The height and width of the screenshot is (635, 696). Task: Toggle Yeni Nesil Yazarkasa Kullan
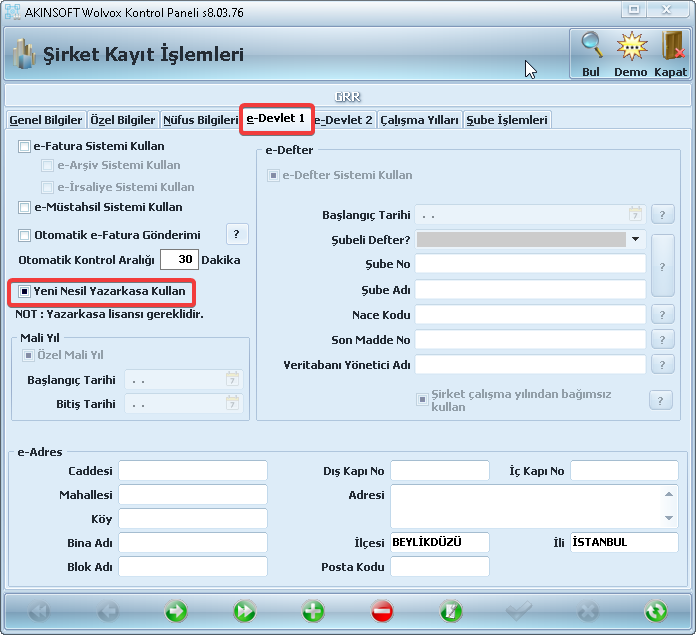pos(24,292)
